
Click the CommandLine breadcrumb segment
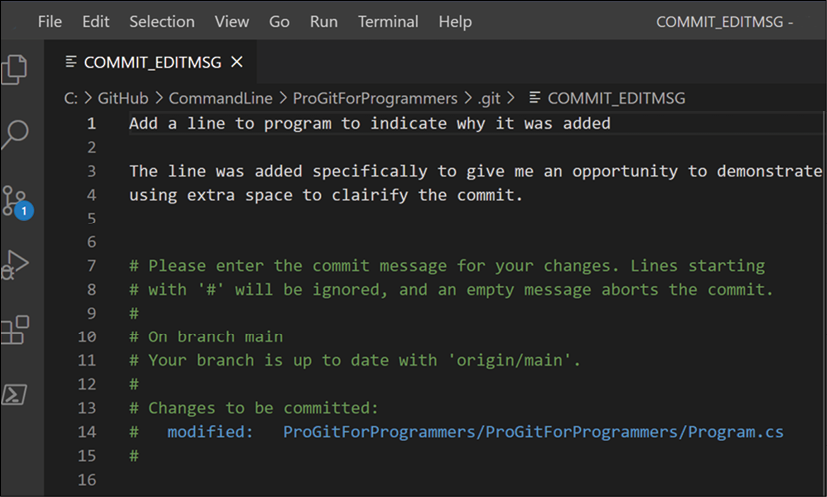tap(220, 98)
